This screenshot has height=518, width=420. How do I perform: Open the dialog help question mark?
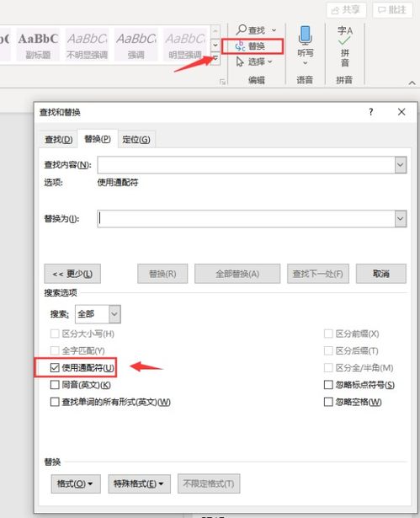click(371, 112)
